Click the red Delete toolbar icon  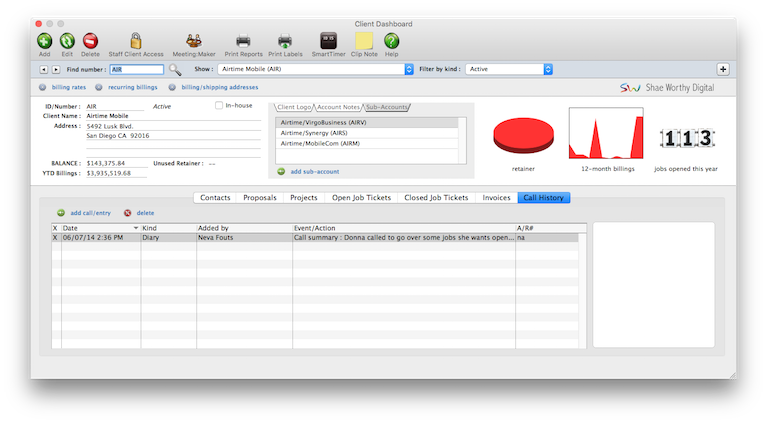pyautogui.click(x=90, y=42)
